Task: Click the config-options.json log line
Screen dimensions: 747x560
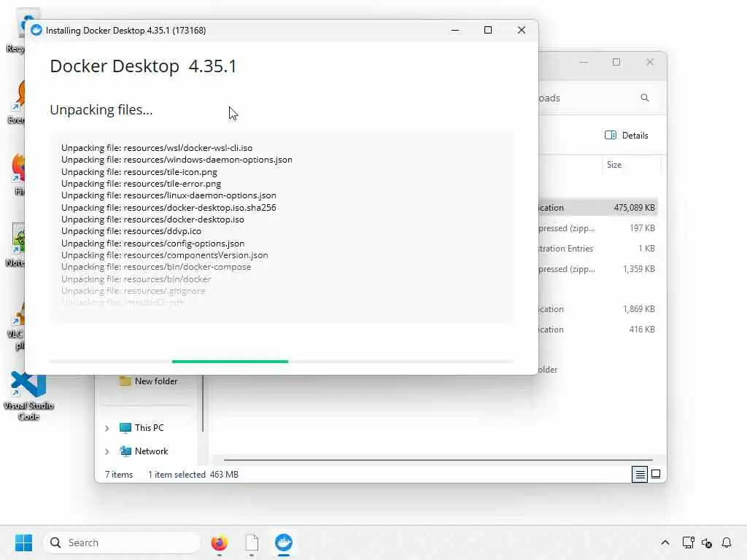Action: pos(153,244)
